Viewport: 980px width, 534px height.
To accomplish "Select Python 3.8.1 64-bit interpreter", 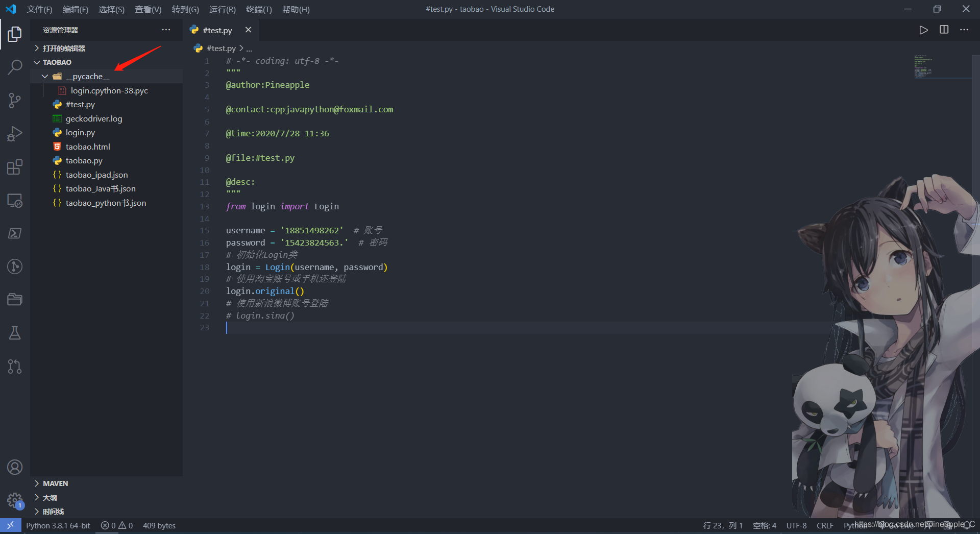I will pyautogui.click(x=58, y=525).
